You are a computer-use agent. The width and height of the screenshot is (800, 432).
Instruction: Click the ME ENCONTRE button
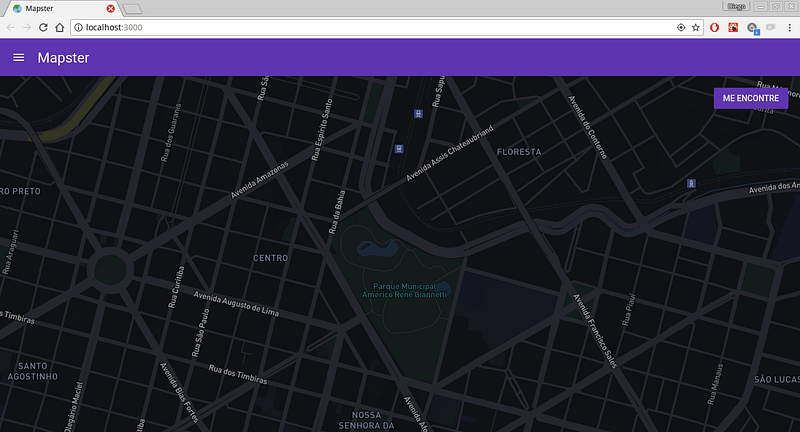(x=751, y=98)
